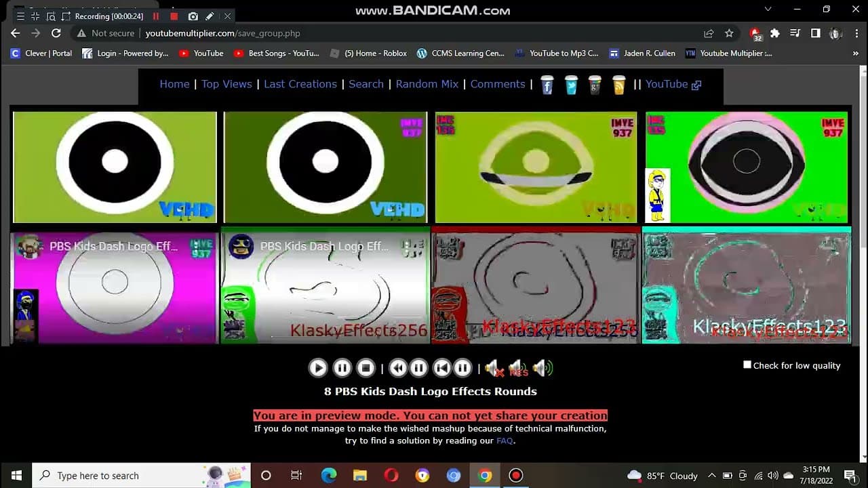Viewport: 868px width, 488px height.
Task: Pause the Bandicam recording
Action: 156,16
